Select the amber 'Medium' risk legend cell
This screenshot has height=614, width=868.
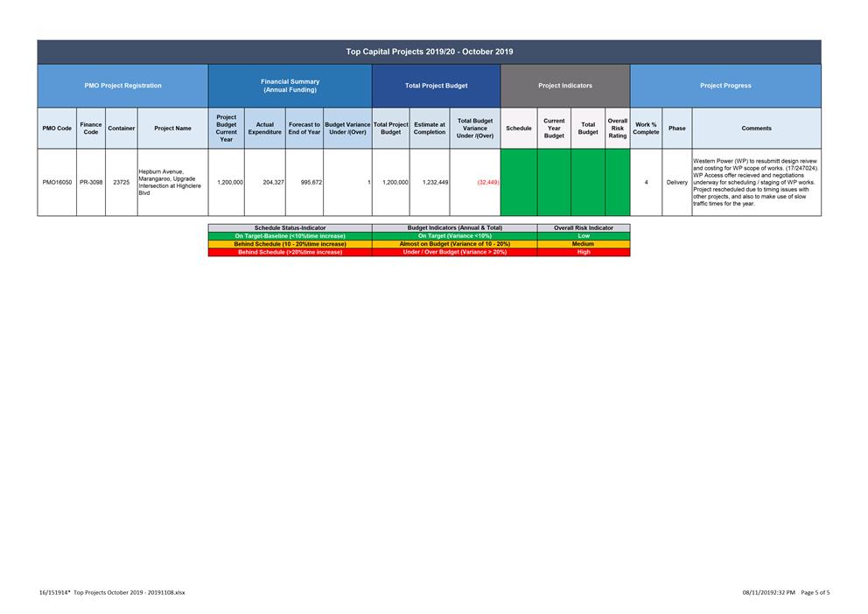(584, 244)
